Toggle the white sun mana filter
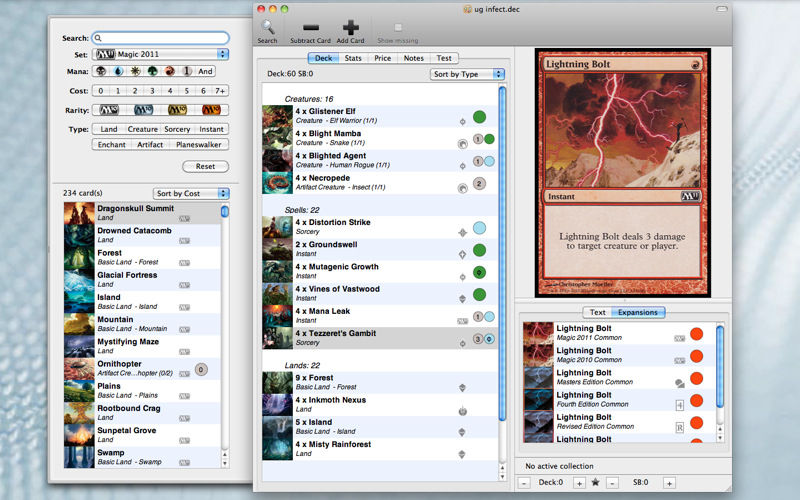The height and width of the screenshot is (500, 800). pos(135,71)
